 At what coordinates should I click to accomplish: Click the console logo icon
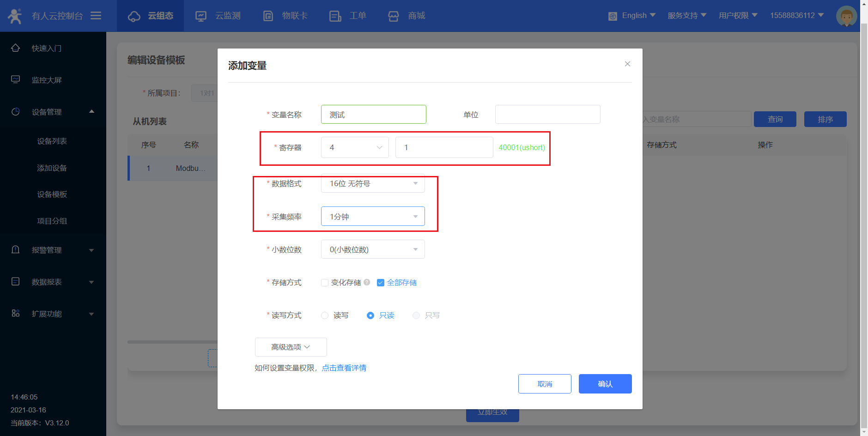pos(15,16)
